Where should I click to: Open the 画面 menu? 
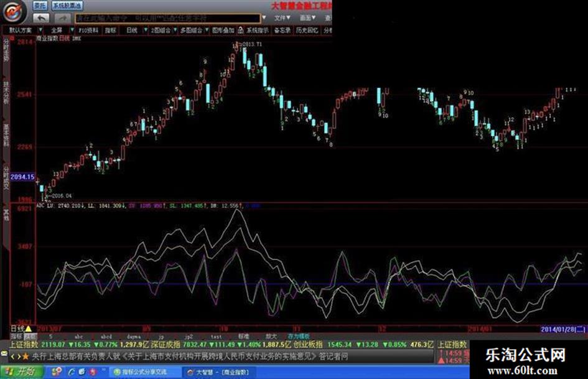307,17
